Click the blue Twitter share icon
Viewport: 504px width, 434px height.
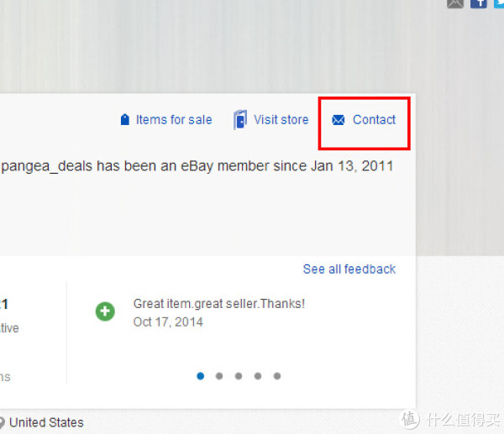tap(499, 3)
